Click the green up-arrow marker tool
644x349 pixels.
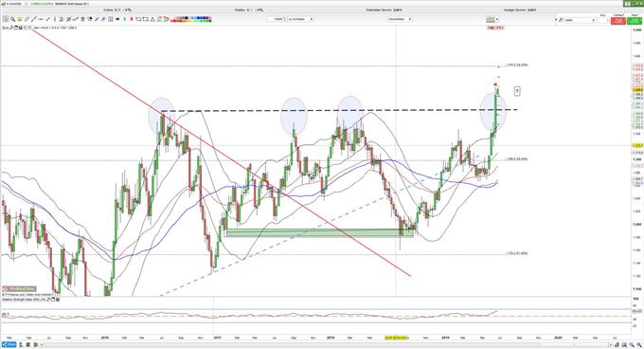click(x=124, y=19)
